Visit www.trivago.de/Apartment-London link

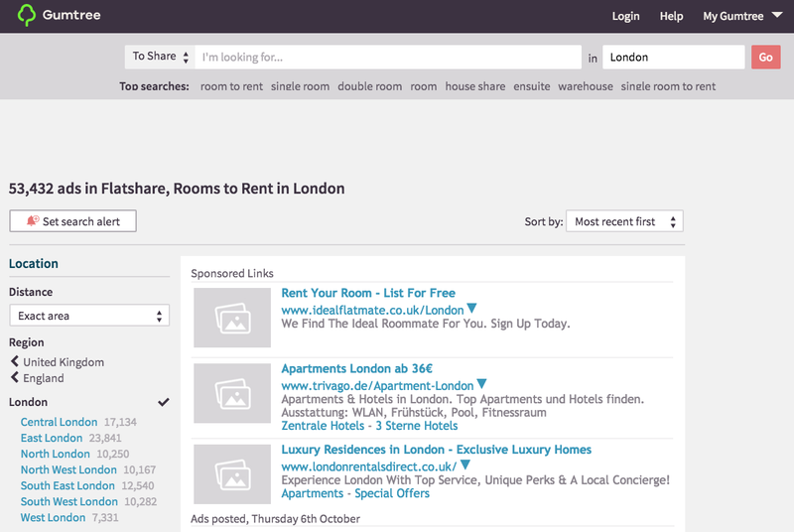point(377,386)
